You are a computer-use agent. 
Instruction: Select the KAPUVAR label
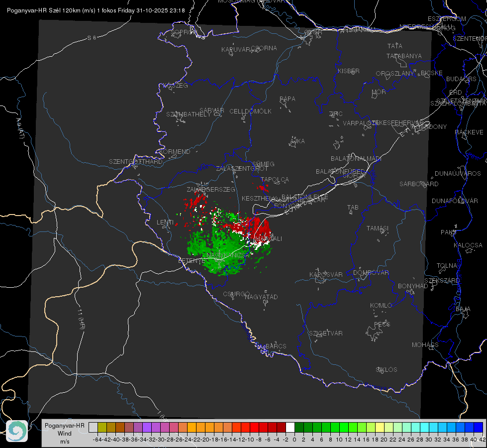point(236,50)
